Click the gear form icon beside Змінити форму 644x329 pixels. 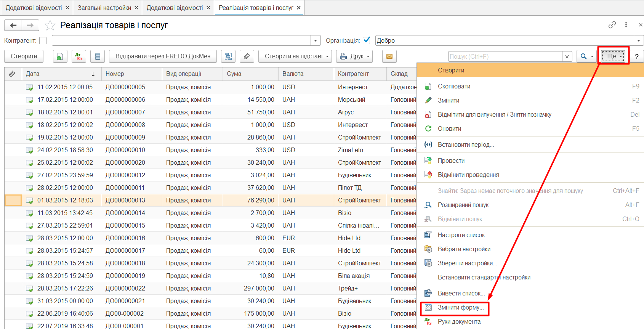(428, 307)
